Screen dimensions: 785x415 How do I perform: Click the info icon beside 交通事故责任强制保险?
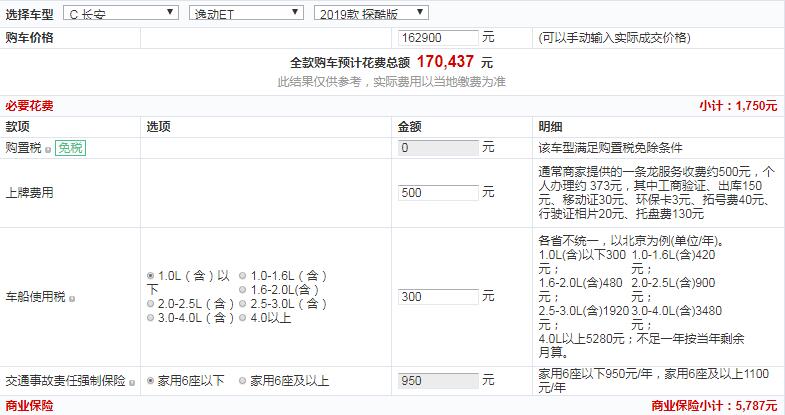pos(132,383)
